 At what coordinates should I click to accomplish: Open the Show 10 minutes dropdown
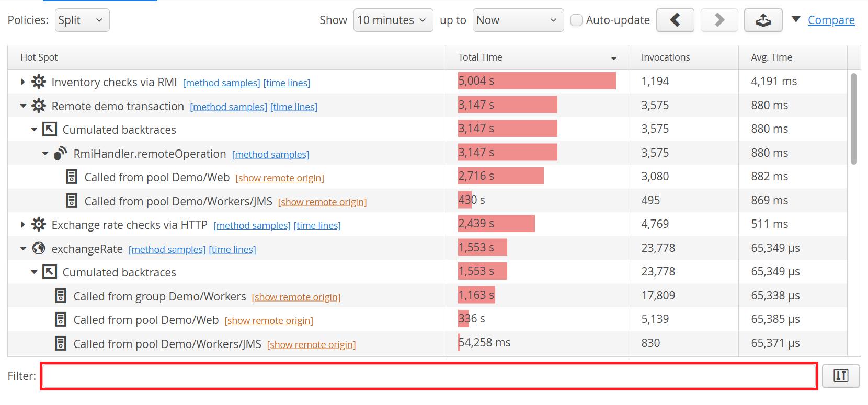[393, 20]
